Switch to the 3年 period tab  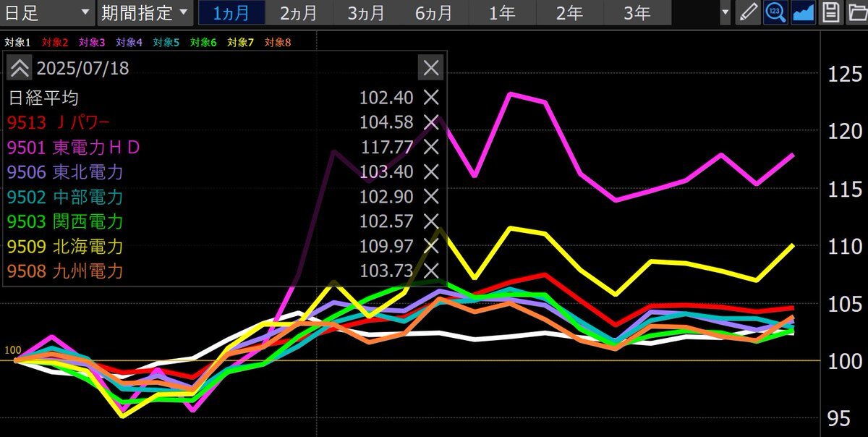637,13
